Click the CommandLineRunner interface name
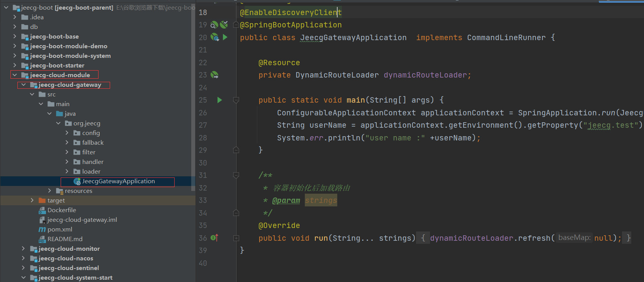This screenshot has height=282, width=644. [506, 37]
